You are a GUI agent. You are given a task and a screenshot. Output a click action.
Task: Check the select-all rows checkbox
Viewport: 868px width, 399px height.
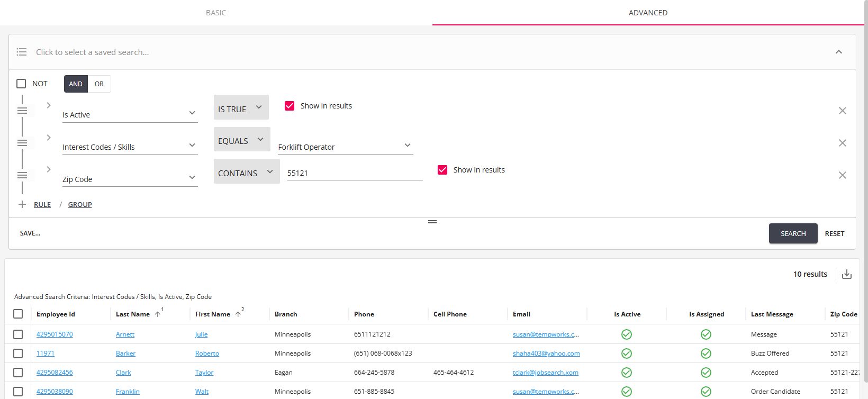(x=18, y=314)
